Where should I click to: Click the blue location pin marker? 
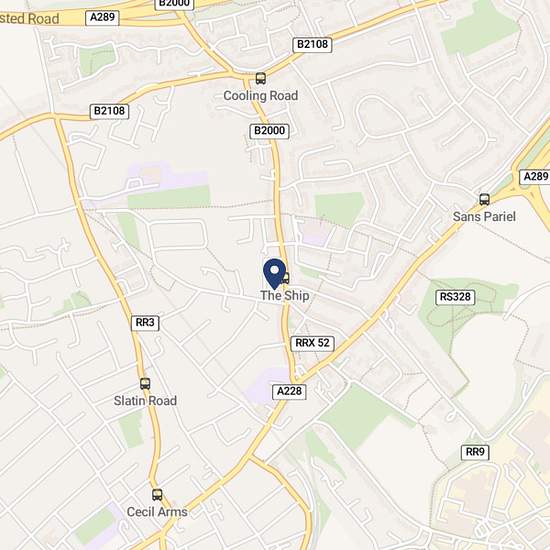pos(274,274)
